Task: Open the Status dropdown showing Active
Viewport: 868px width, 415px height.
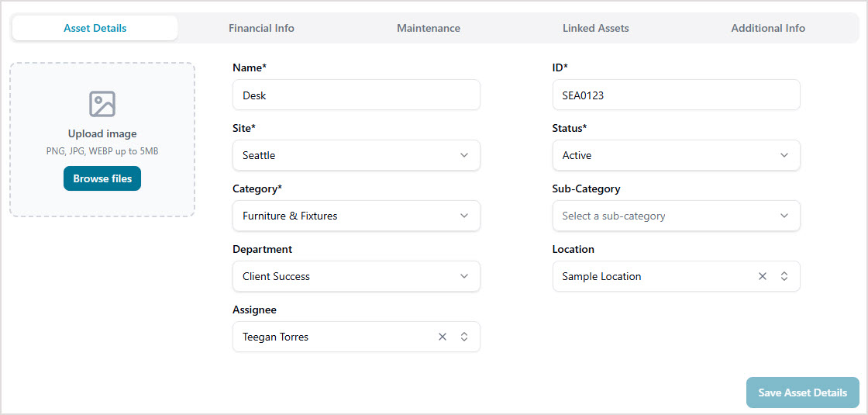Action: coord(676,155)
